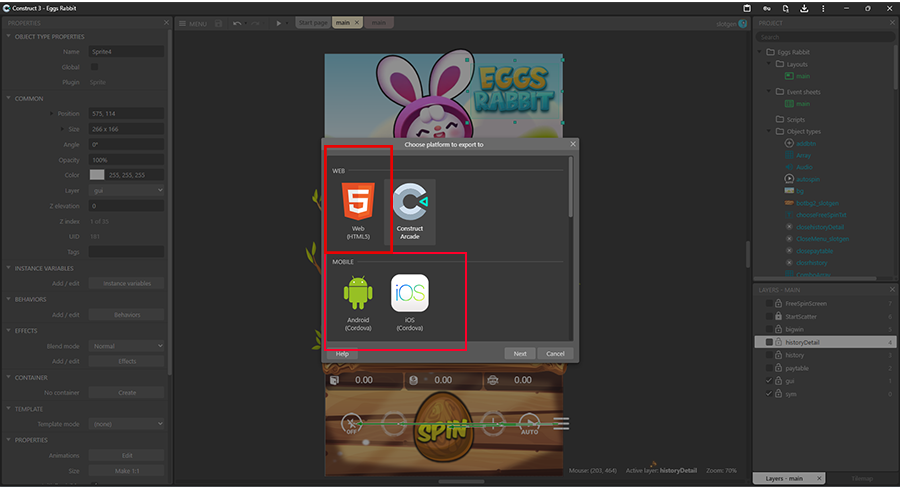
Task: Click Cancel in the export dialog
Action: point(555,354)
